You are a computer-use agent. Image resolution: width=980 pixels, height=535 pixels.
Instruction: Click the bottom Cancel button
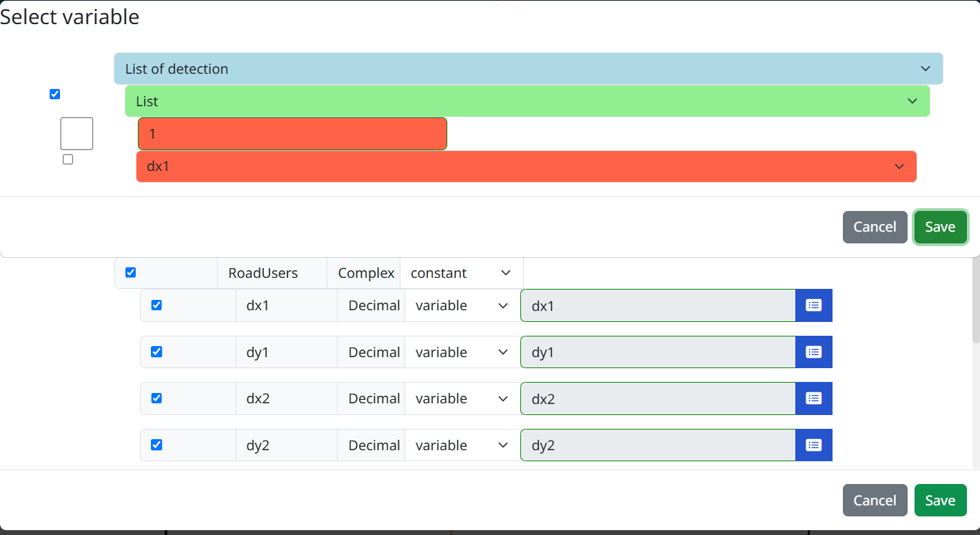[x=875, y=501]
